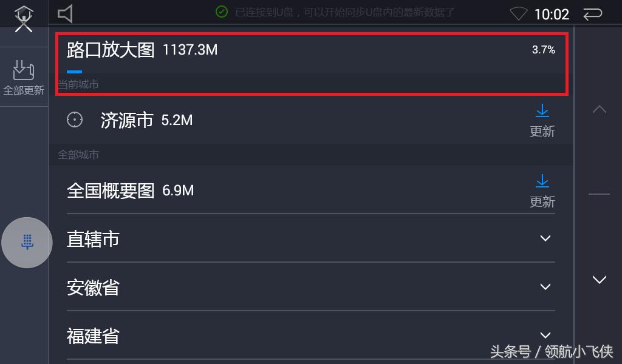
Task: Tap the back arrow in the top right
Action: 593,13
